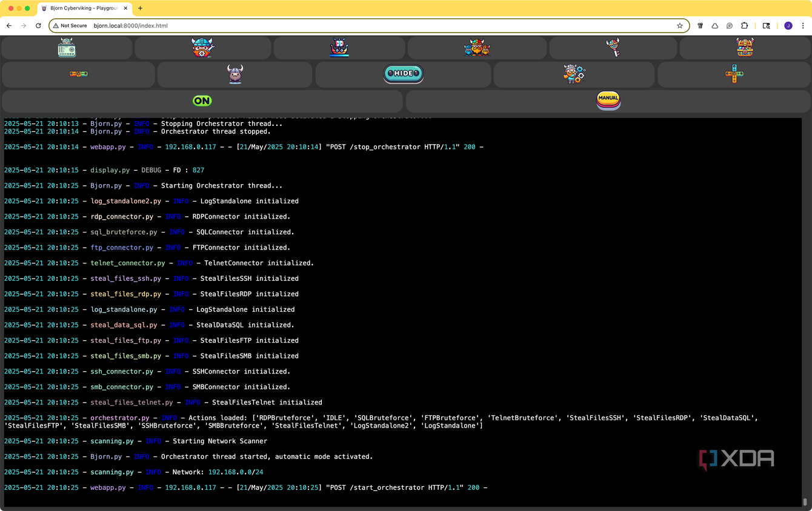Viewport: 812px width, 511px height.
Task: Toggle the yellow MANUAL mode button
Action: (608, 101)
